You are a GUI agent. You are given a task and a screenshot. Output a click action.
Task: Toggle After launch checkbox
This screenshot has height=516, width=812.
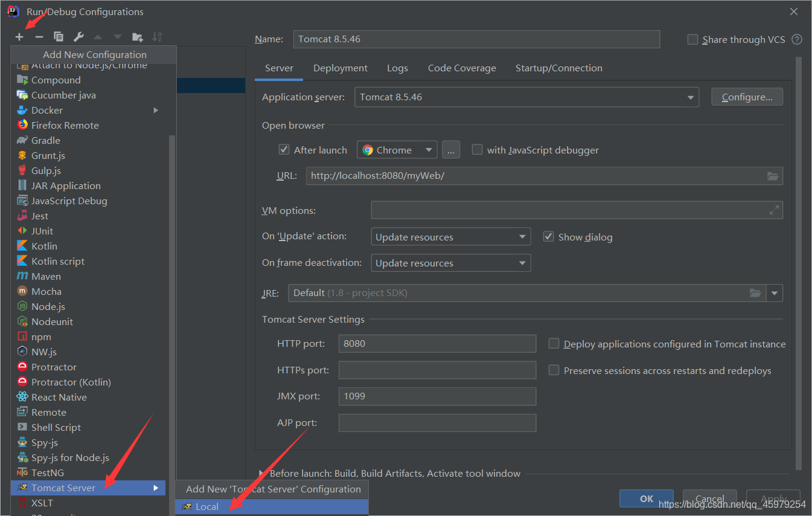pos(284,149)
